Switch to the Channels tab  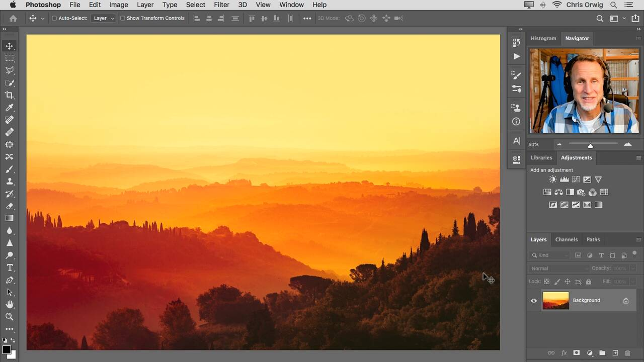[567, 240]
